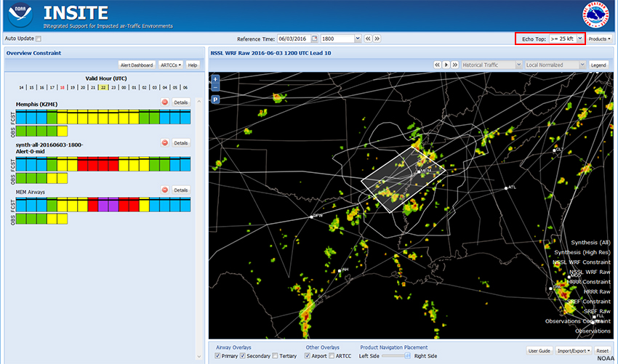The width and height of the screenshot is (618, 364).
Task: Open the User Guide
Action: pyautogui.click(x=539, y=351)
